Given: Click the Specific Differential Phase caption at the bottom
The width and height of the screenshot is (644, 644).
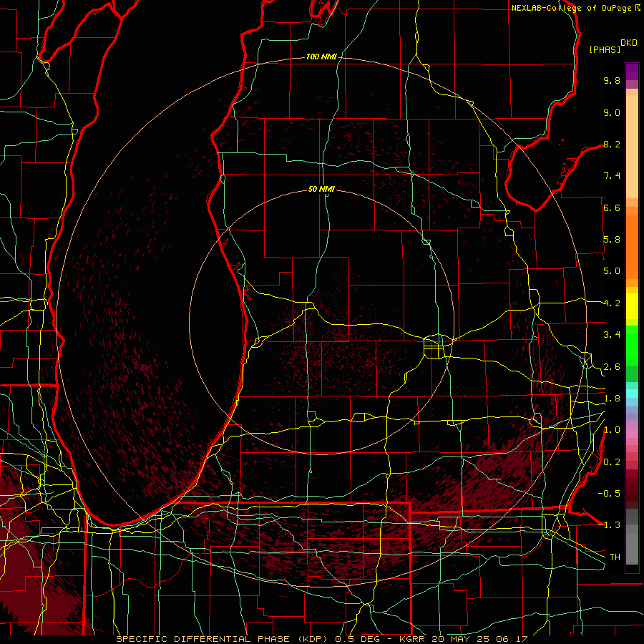Looking at the screenshot, I should tap(322, 639).
